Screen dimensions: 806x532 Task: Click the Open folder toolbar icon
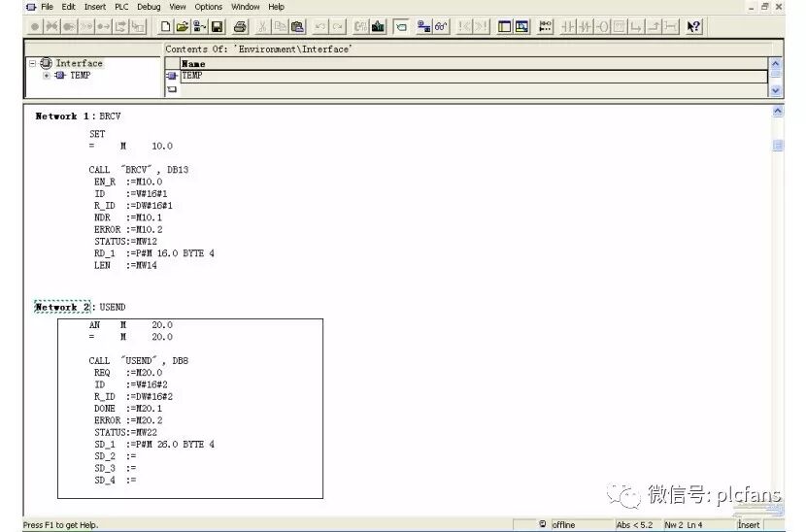[x=182, y=26]
